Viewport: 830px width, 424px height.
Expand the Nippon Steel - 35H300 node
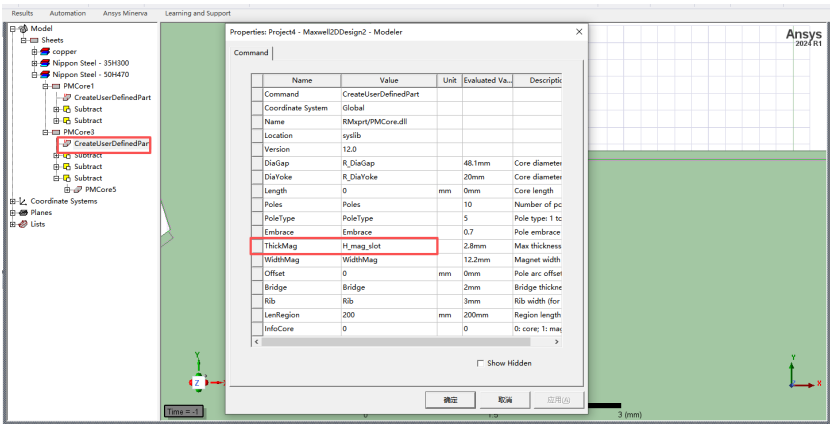coord(35,63)
